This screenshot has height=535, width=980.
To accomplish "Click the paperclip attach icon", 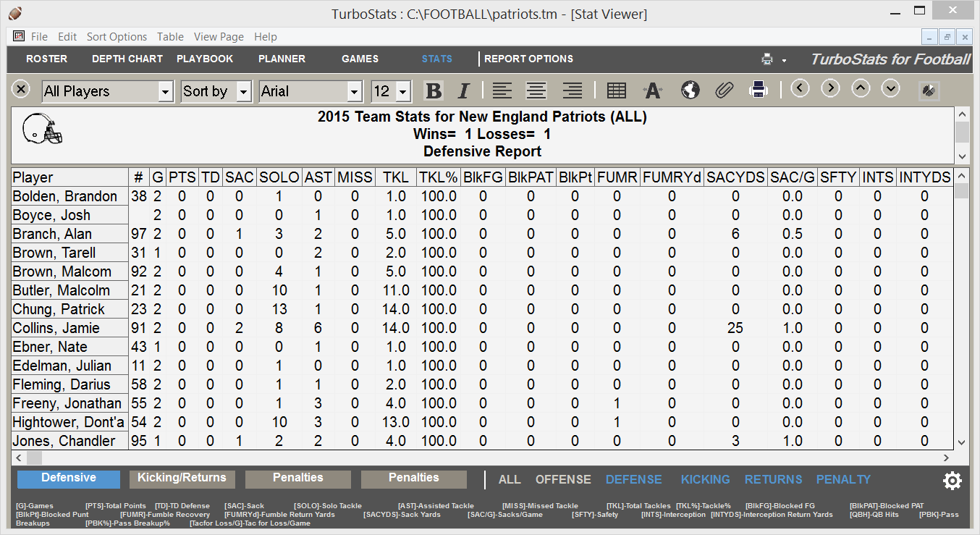I will coord(724,90).
